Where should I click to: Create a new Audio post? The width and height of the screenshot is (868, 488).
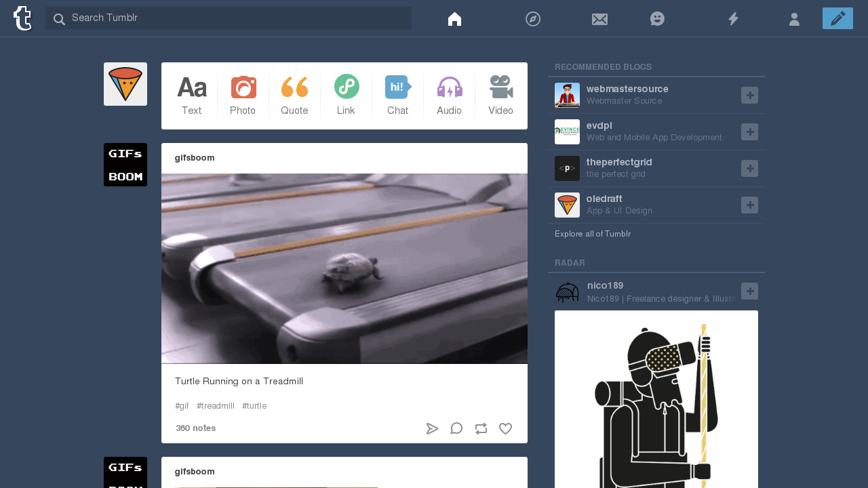449,96
